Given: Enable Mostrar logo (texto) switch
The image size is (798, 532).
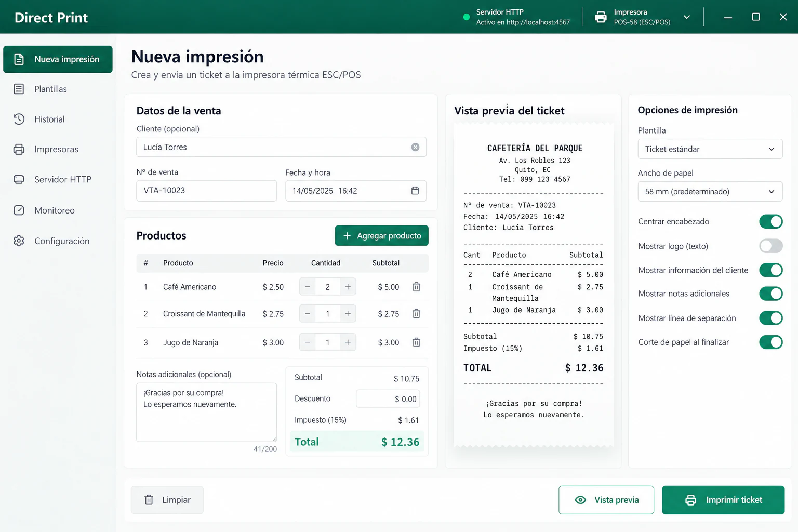Looking at the screenshot, I should point(770,246).
